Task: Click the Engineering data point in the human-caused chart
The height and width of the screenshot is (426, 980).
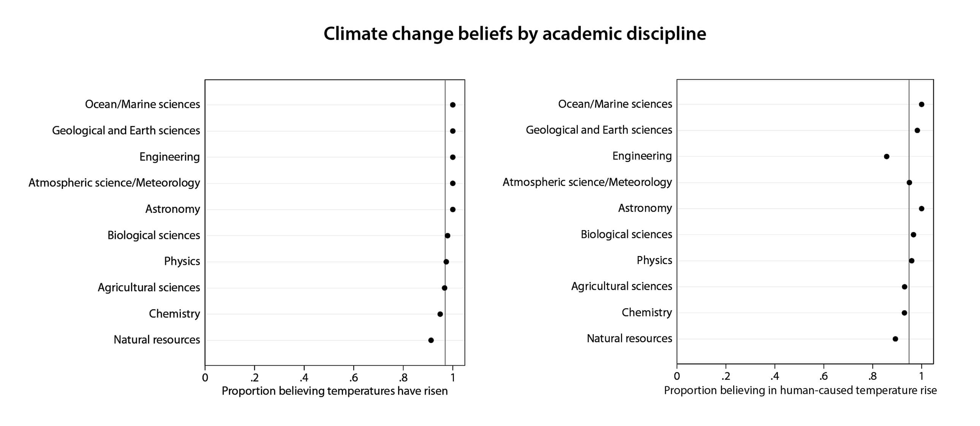Action: (x=887, y=157)
